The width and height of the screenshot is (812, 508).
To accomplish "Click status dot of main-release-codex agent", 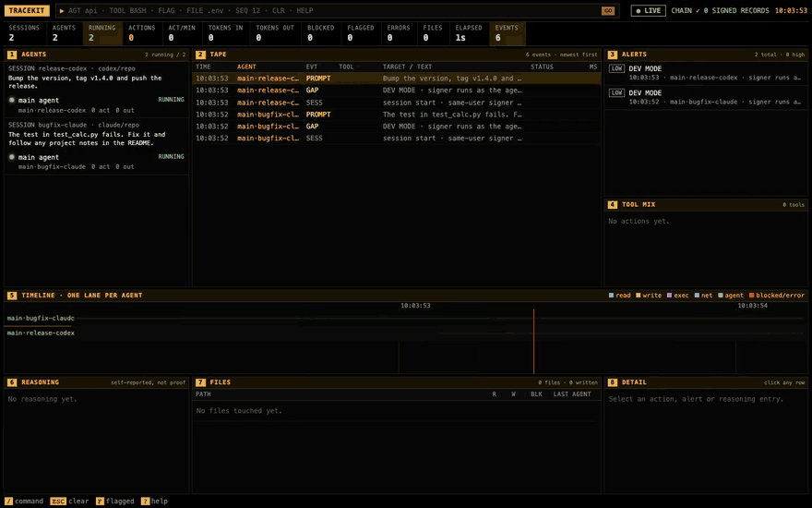I will (x=12, y=100).
